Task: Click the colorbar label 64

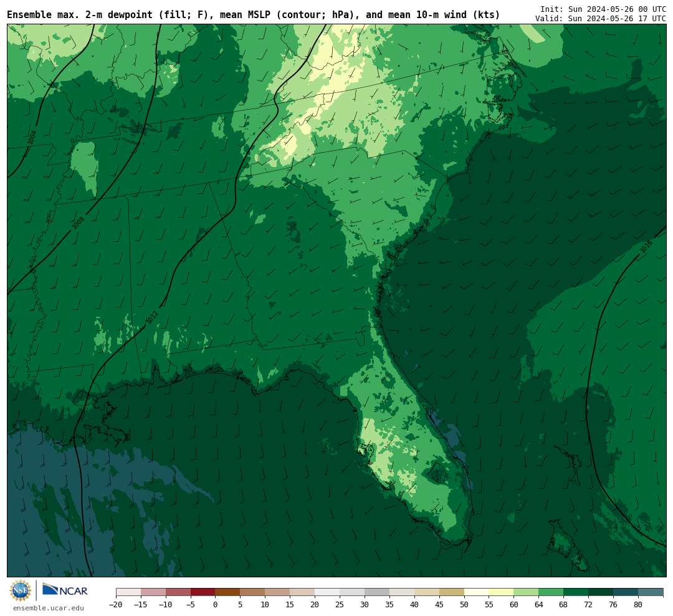Action: tap(538, 604)
